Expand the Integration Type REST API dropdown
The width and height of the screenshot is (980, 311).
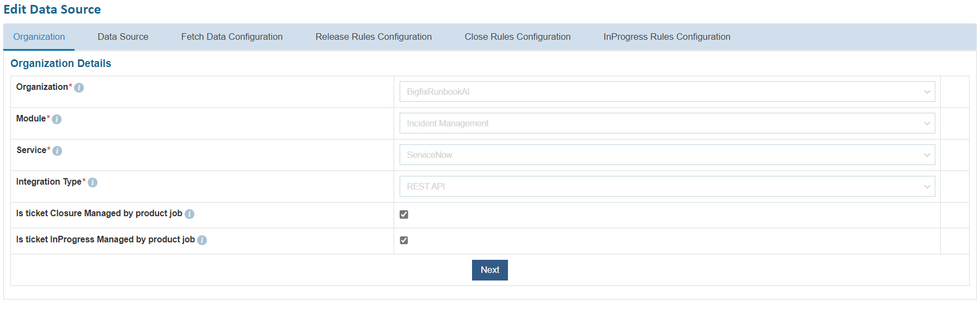coord(667,186)
